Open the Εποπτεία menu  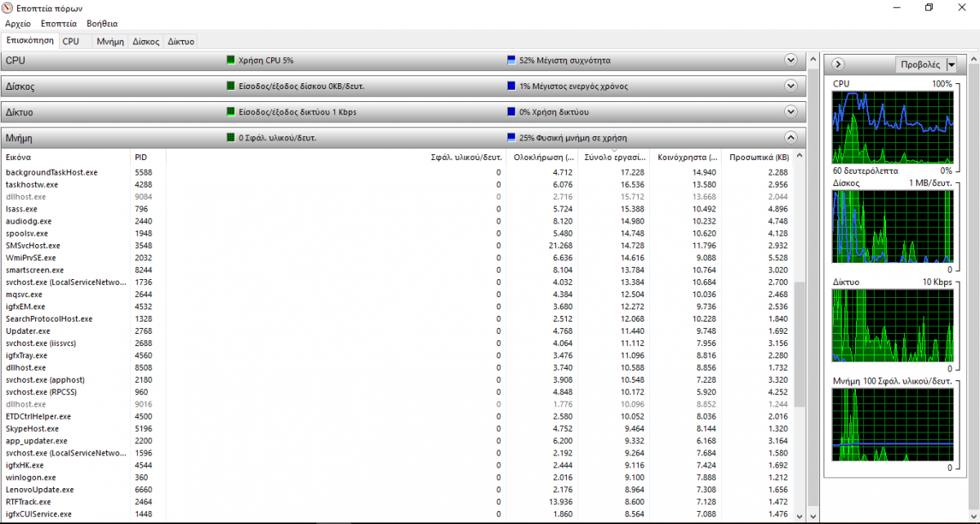pyautogui.click(x=59, y=24)
